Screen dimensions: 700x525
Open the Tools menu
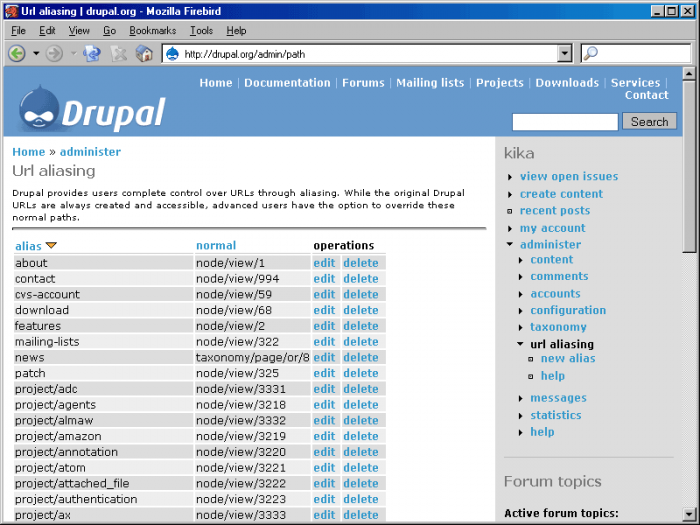coord(201,31)
